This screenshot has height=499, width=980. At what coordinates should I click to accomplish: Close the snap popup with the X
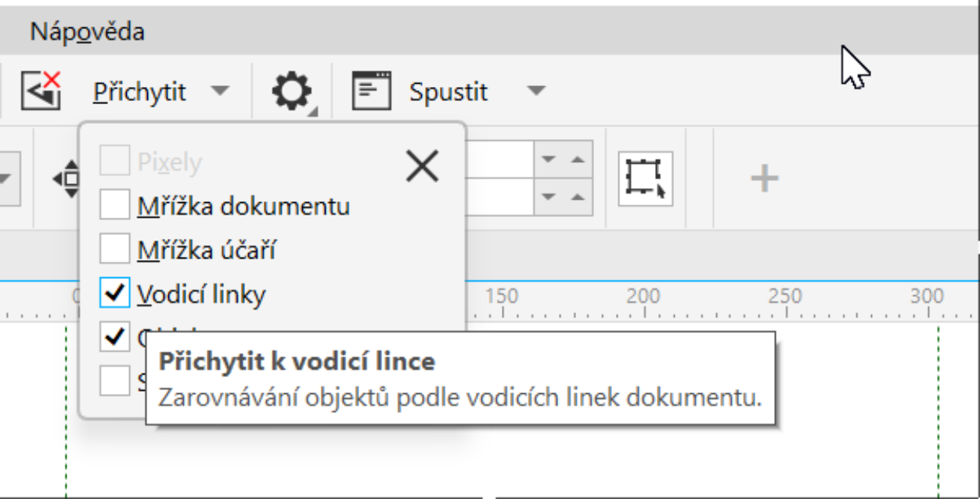tap(423, 166)
